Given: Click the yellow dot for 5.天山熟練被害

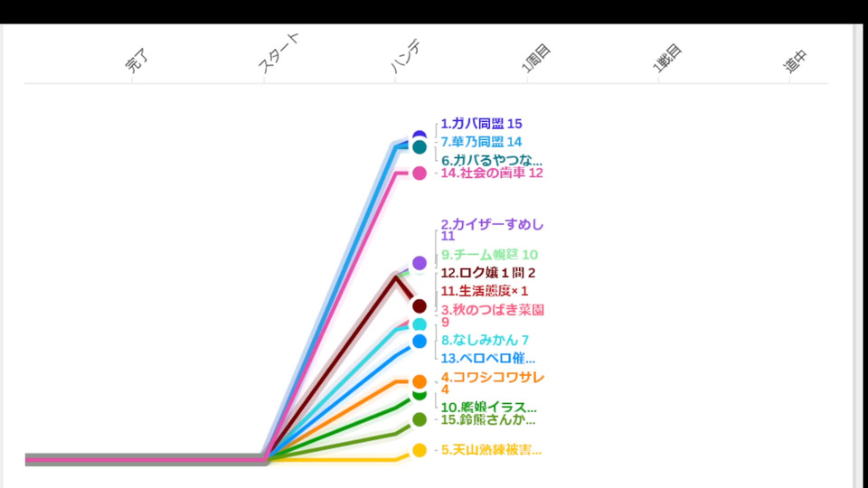Looking at the screenshot, I should [x=420, y=450].
